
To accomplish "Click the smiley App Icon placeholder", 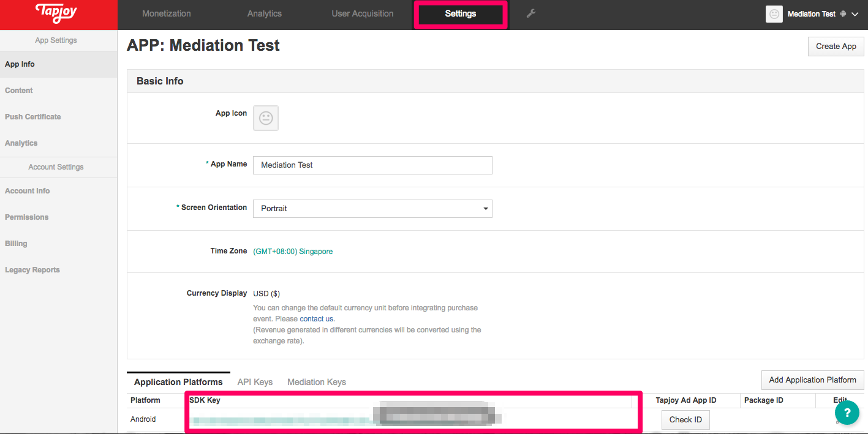I will [265, 118].
